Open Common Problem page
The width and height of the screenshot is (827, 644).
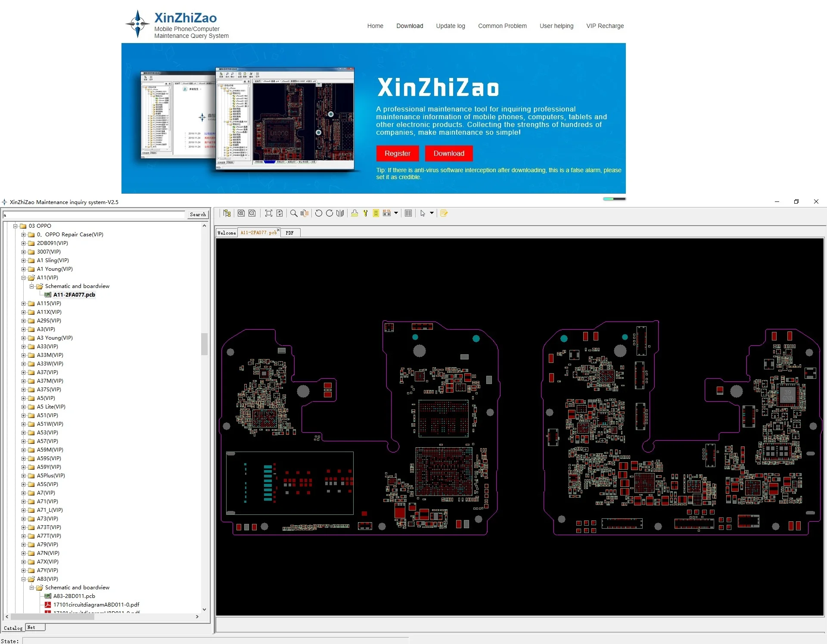(502, 26)
